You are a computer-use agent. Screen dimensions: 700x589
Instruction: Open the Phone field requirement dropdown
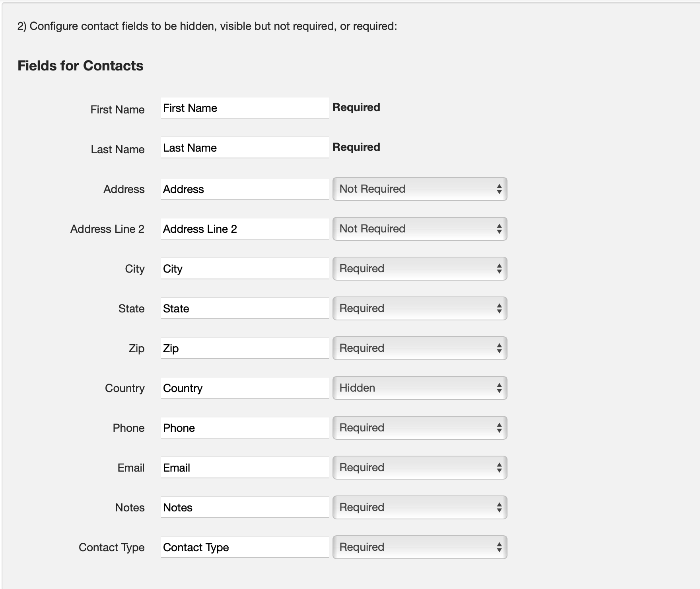(x=420, y=427)
